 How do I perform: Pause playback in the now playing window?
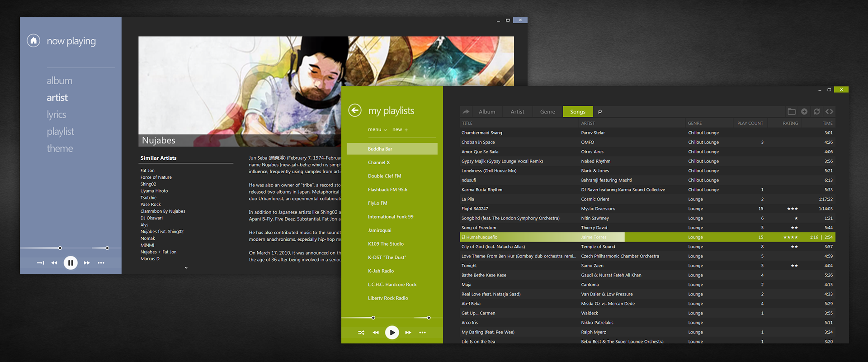tap(71, 263)
